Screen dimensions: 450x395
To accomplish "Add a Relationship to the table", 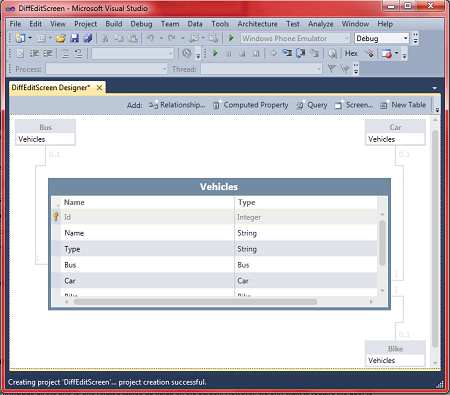I will 177,105.
